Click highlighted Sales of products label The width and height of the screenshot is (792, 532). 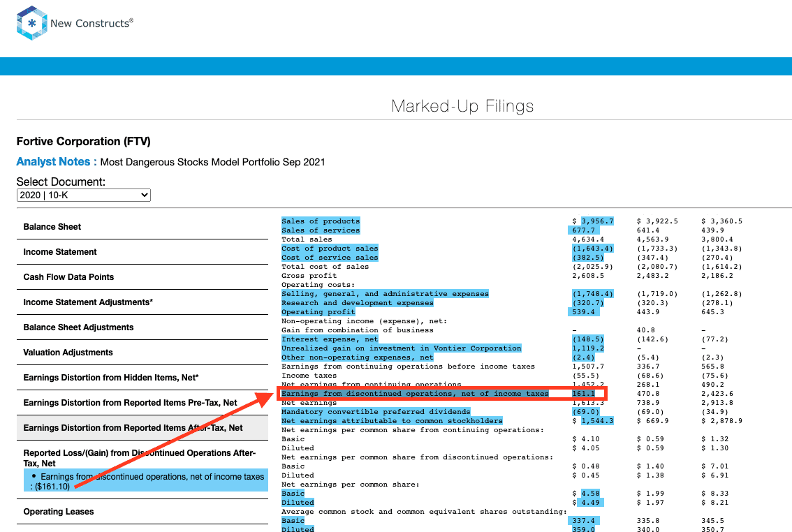point(321,221)
